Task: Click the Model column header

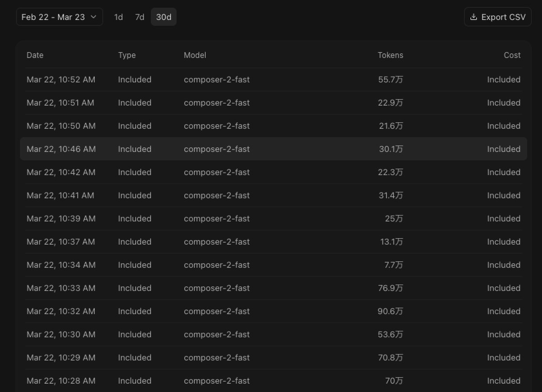Action: coord(195,55)
